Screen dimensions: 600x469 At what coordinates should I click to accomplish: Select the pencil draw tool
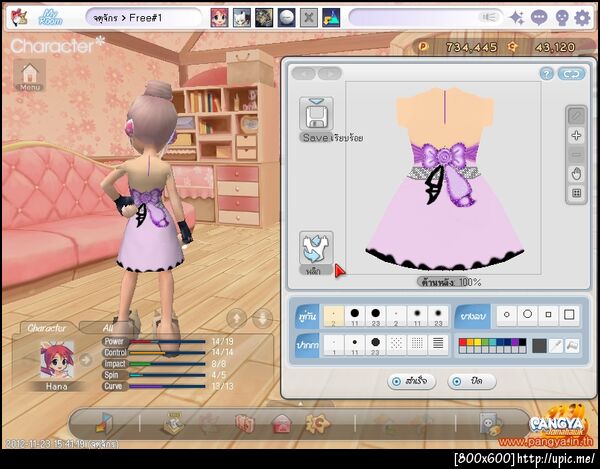click(x=576, y=116)
